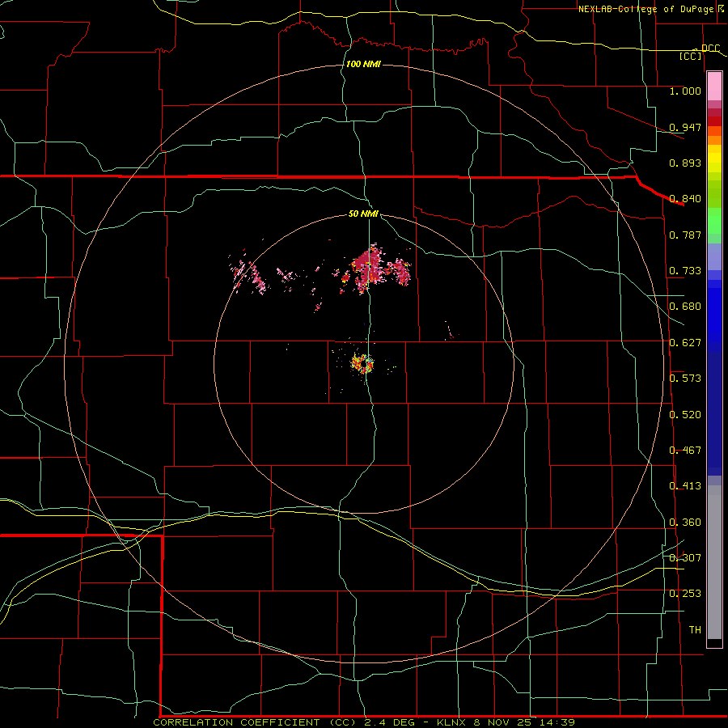Select the 0.733 color scale value
728x728 pixels.
coord(685,271)
